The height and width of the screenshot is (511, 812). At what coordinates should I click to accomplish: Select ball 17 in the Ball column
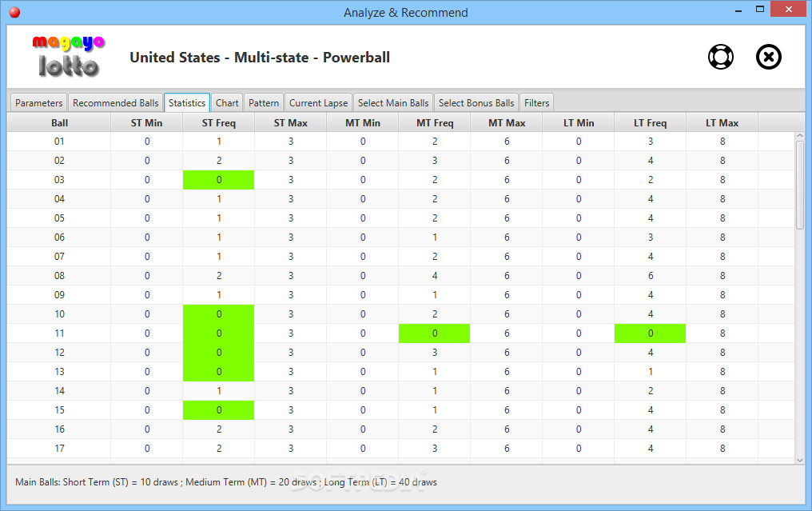pyautogui.click(x=59, y=449)
